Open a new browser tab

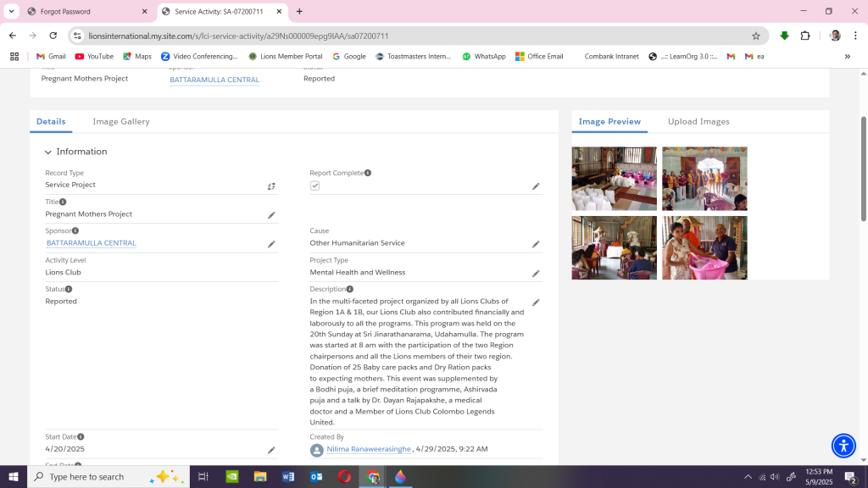[299, 12]
